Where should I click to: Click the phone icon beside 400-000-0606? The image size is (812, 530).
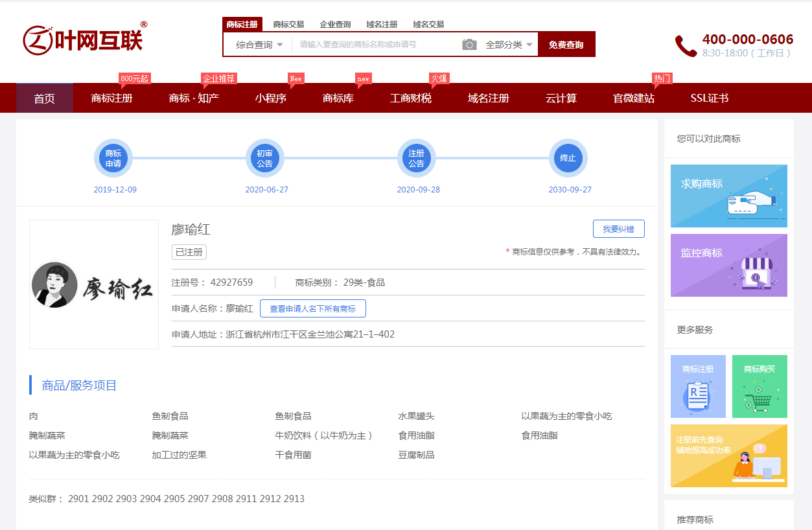click(686, 46)
